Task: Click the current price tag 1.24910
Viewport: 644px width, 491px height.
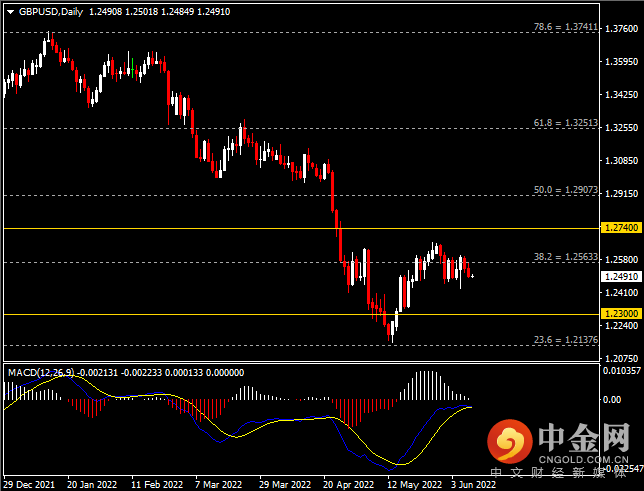Action: [621, 277]
